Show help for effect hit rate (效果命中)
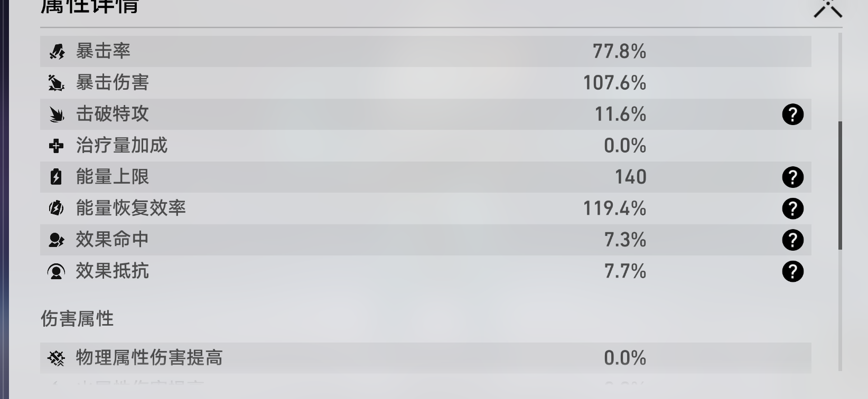868x399 pixels. pyautogui.click(x=792, y=240)
